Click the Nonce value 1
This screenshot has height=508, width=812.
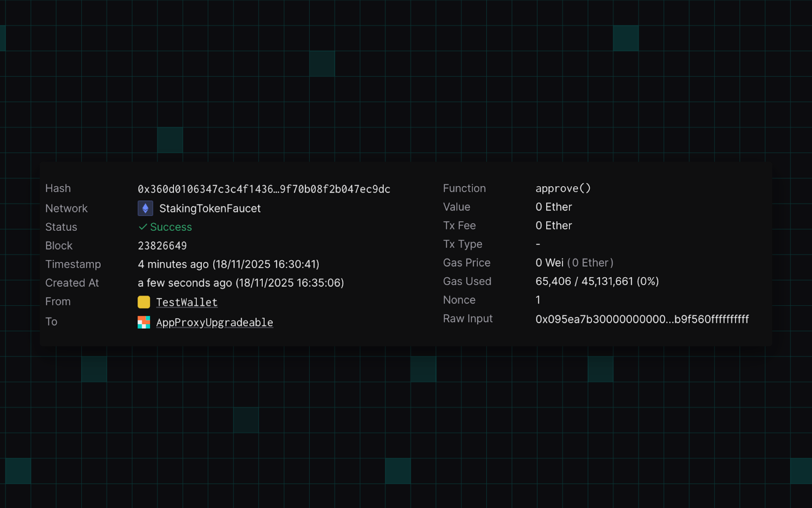[x=538, y=300]
